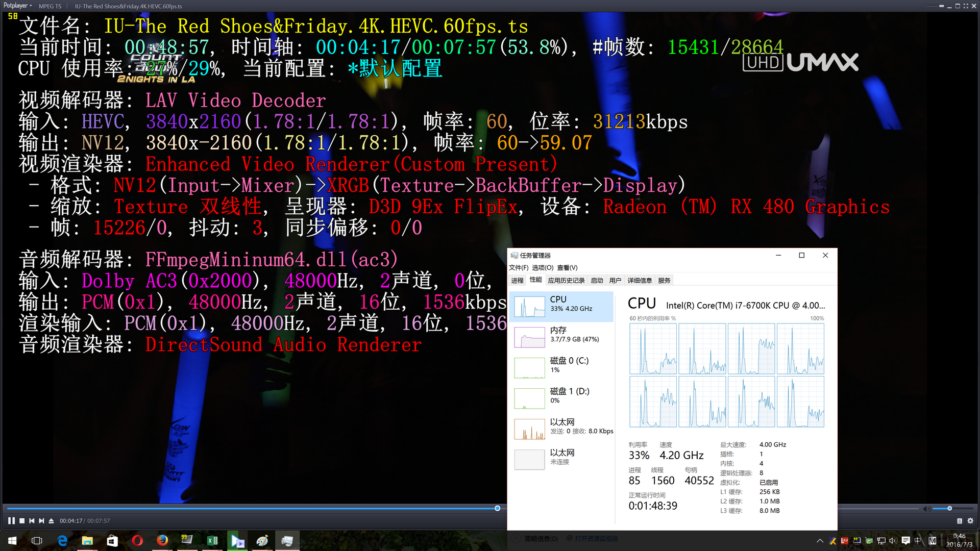This screenshot has height=551, width=980.
Task: Open PotPlayer playlist panel icon
Action: pos(960,521)
